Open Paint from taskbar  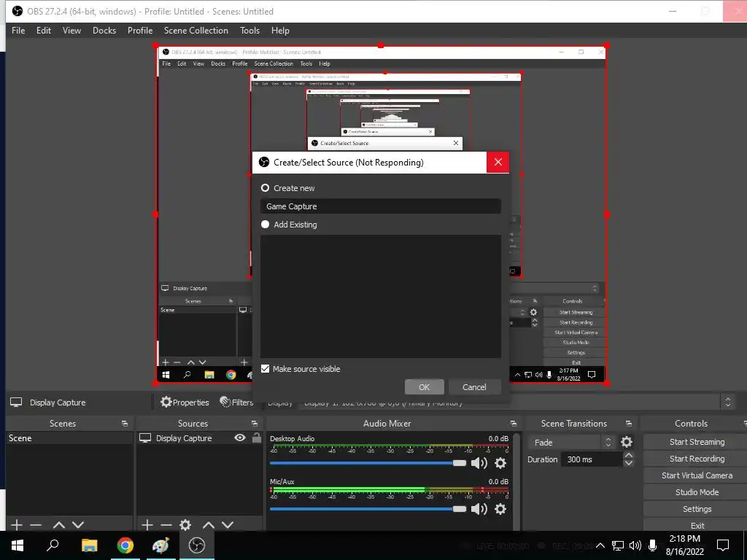click(x=160, y=545)
